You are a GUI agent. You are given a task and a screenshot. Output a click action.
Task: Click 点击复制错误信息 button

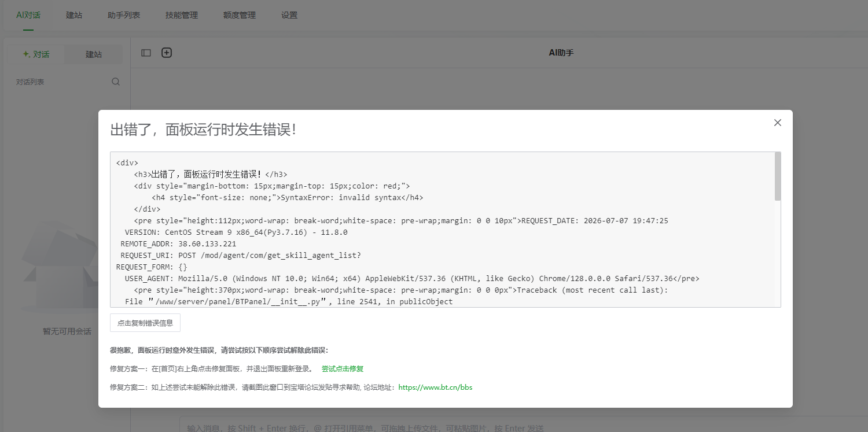point(145,323)
